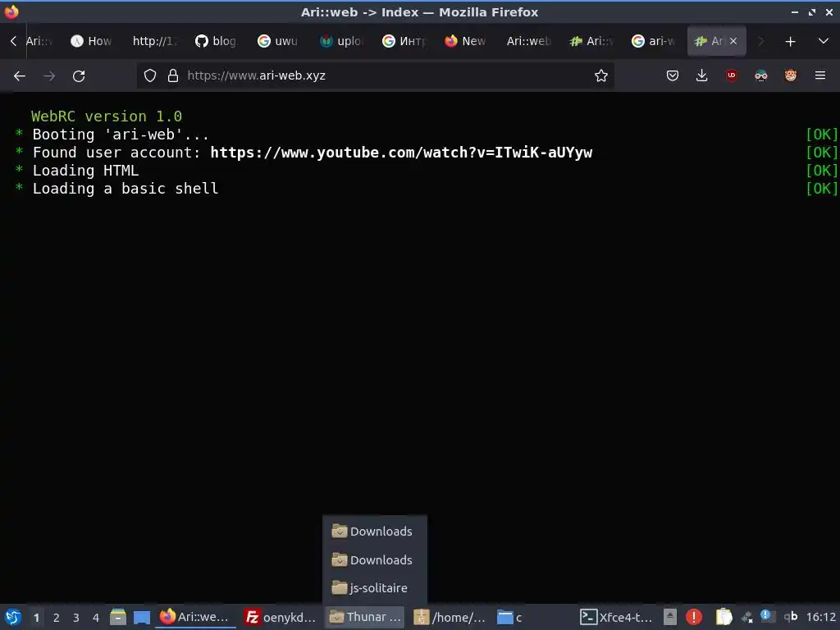Open the Pocket save button

click(673, 75)
